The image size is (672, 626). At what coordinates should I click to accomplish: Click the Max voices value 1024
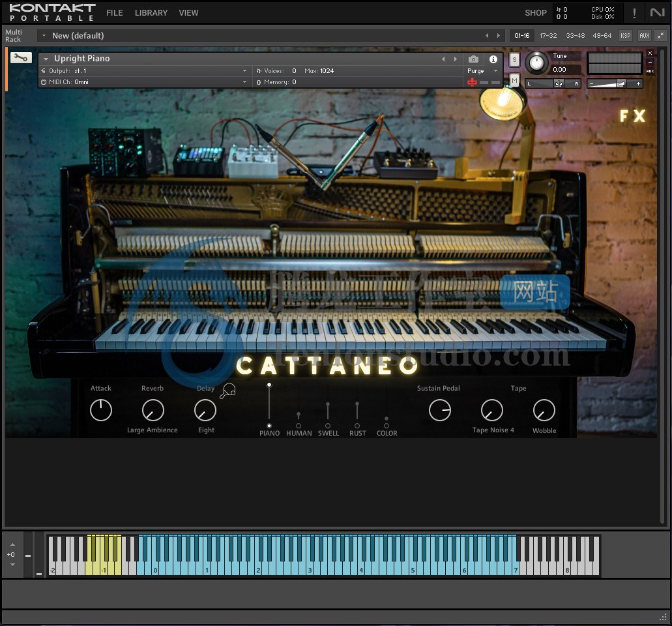click(327, 70)
